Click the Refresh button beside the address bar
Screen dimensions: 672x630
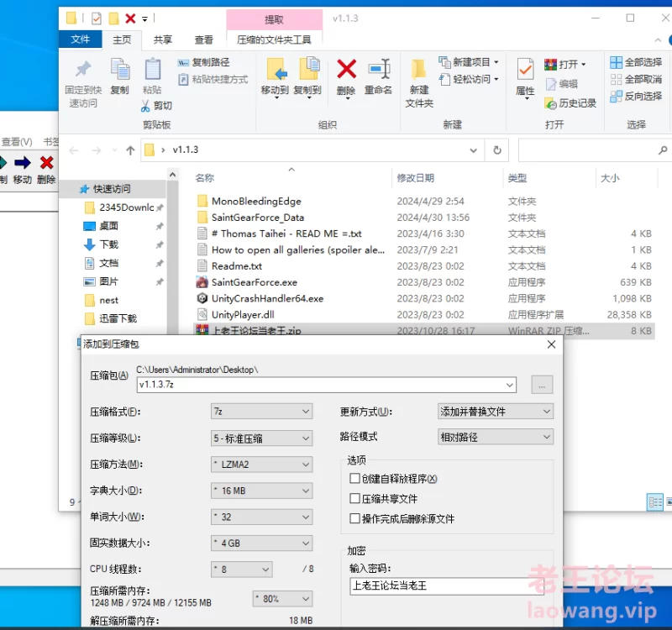pyautogui.click(x=497, y=150)
